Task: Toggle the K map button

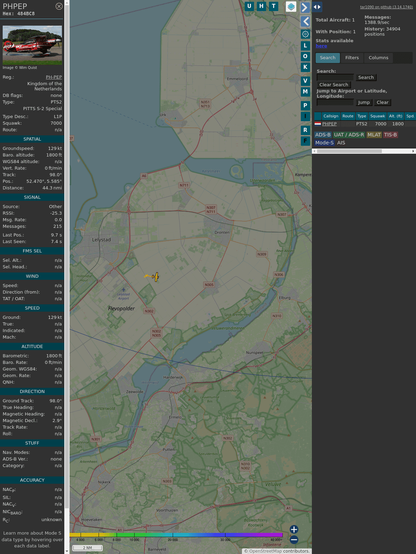Action: [x=305, y=67]
